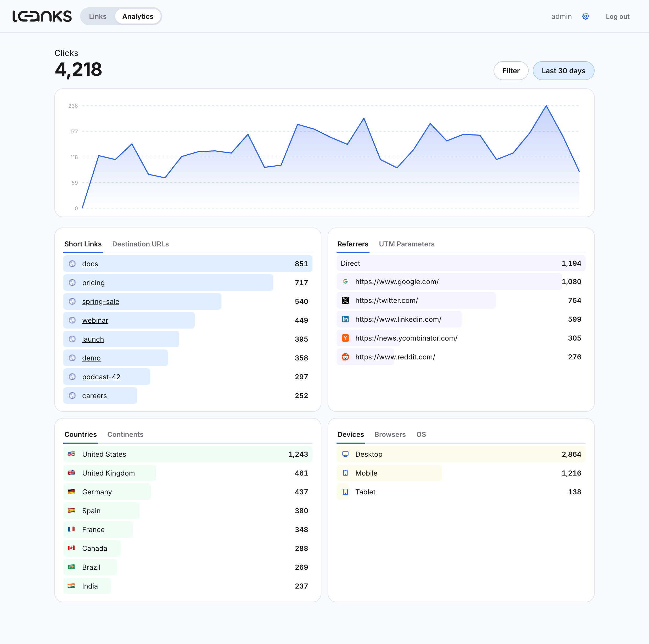This screenshot has width=649, height=644.
Task: Open the settings gear icon
Action: coord(585,16)
